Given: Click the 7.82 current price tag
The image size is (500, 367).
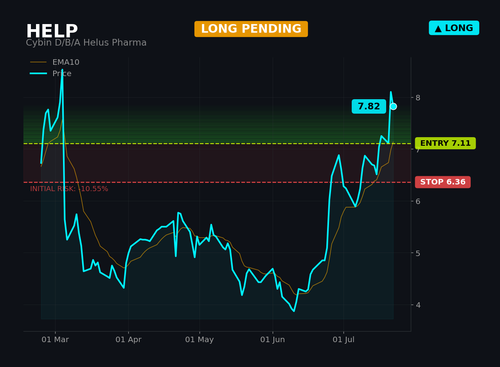Looking at the screenshot, I should (369, 106).
